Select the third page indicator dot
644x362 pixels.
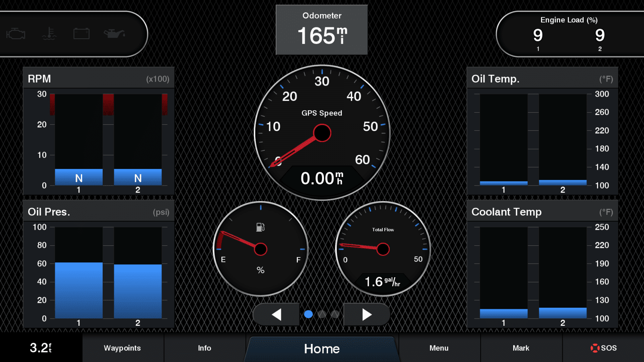click(335, 314)
